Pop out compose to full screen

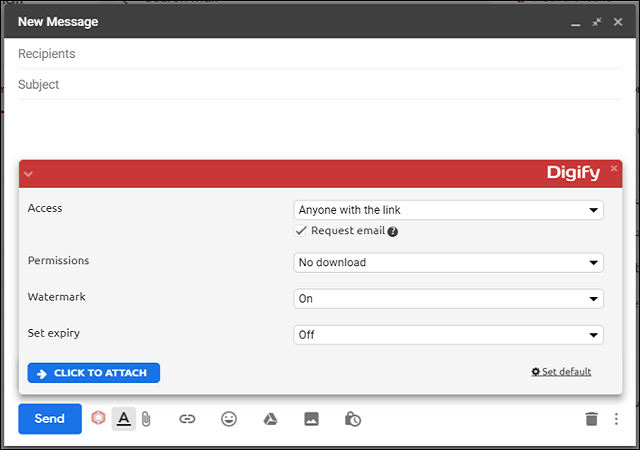597,22
